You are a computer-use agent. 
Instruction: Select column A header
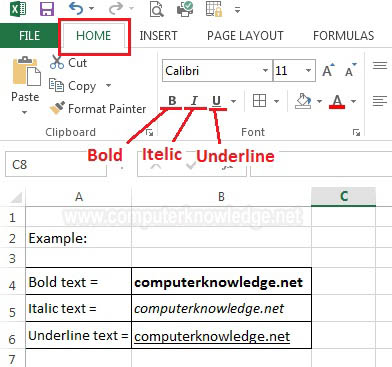click(79, 197)
